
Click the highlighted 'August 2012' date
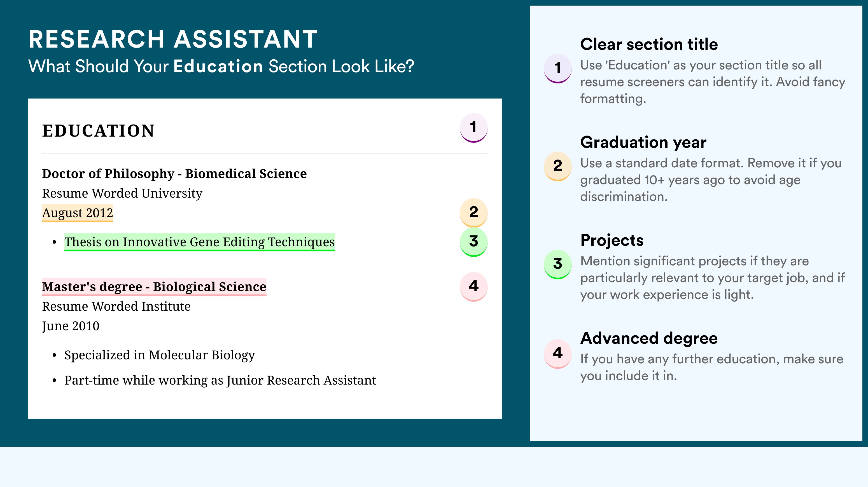click(x=78, y=213)
